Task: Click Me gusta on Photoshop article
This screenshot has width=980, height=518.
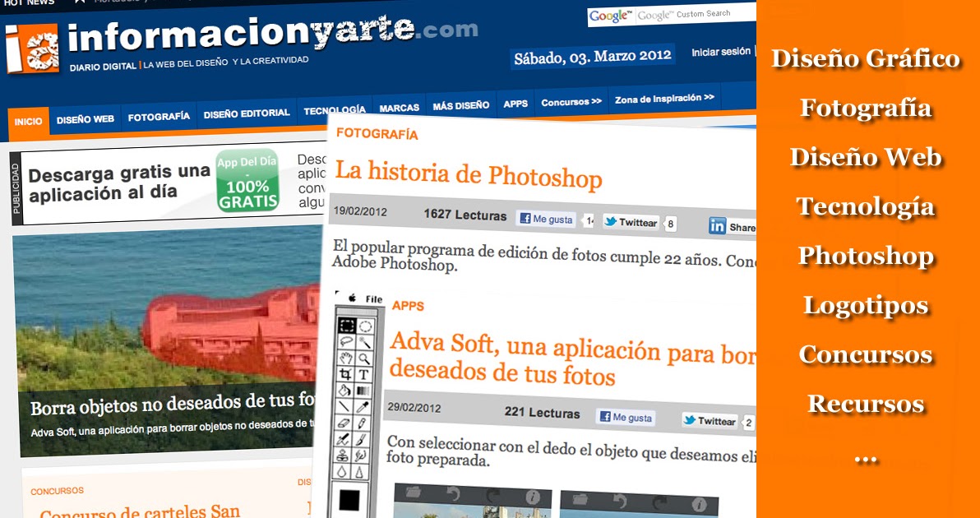Action: [546, 220]
